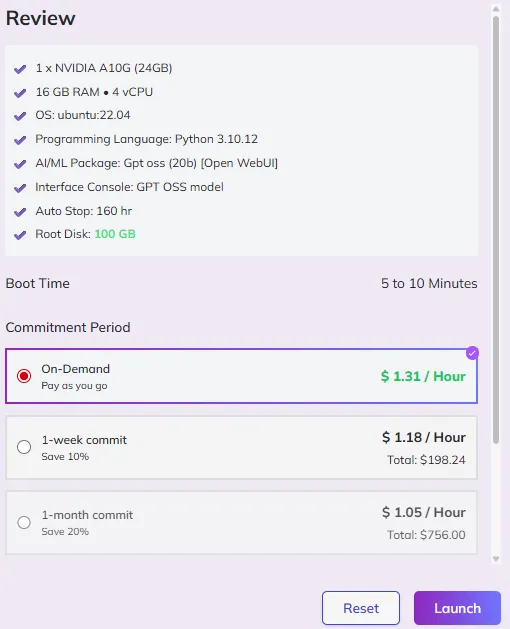Image resolution: width=510 pixels, height=629 pixels.
Task: Click the green 100 GB root disk value
Action: (x=115, y=234)
